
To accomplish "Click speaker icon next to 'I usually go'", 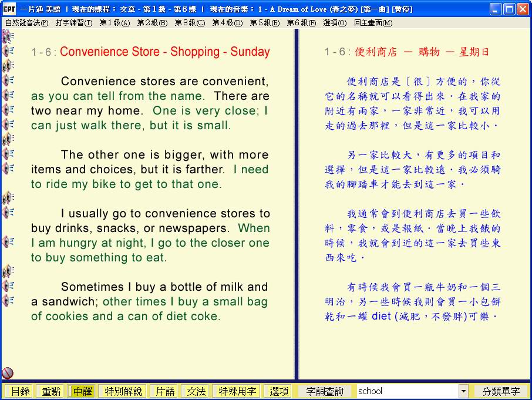I will pos(8,212).
